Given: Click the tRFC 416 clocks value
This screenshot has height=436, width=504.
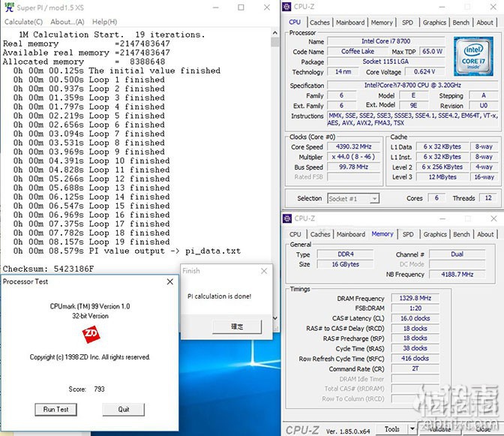Looking at the screenshot, I should point(415,359).
